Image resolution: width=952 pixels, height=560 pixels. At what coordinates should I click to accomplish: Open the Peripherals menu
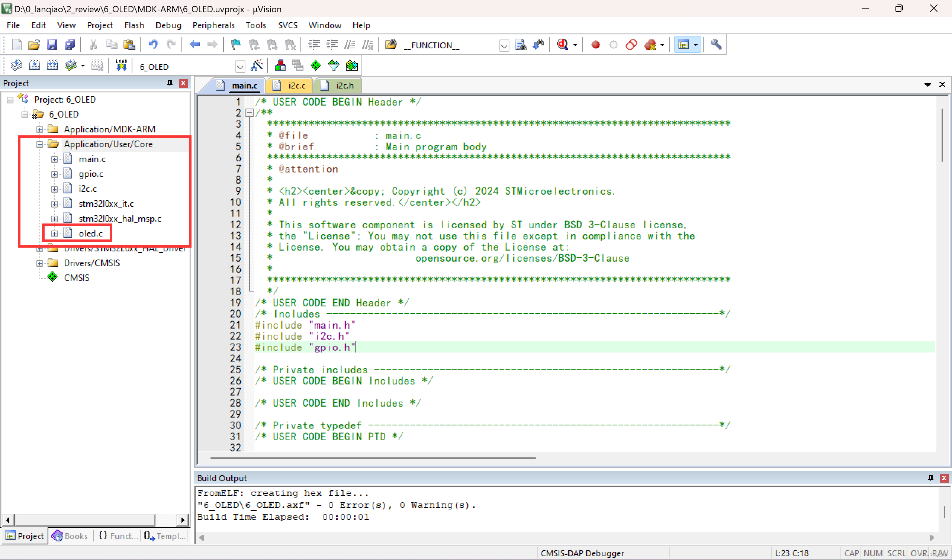[213, 25]
